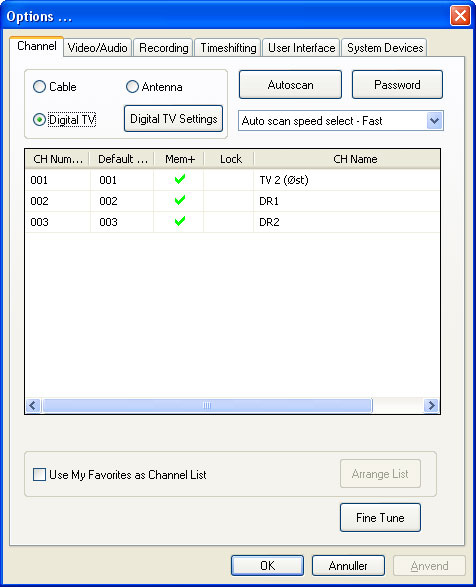This screenshot has height=587, width=476.
Task: Click the horizontal scrollbar thumb
Action: coord(207,405)
